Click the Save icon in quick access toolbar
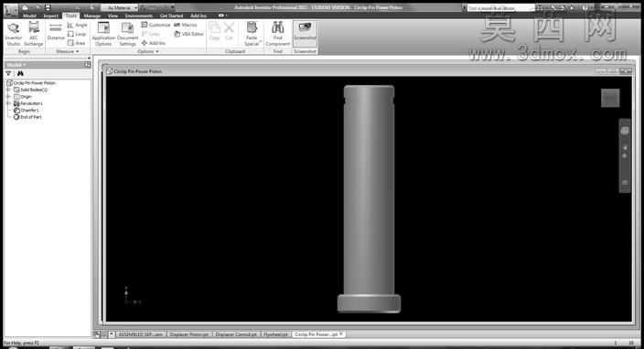 [x=48, y=7]
